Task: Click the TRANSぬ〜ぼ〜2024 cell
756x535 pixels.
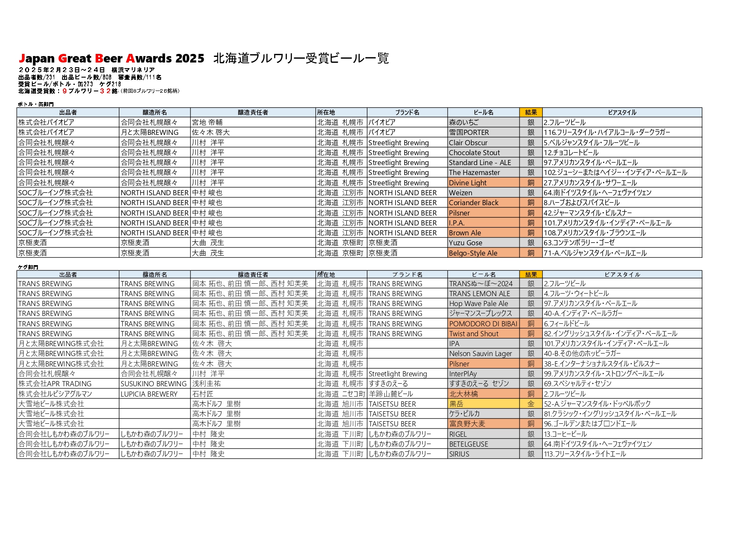Action: 483,284
